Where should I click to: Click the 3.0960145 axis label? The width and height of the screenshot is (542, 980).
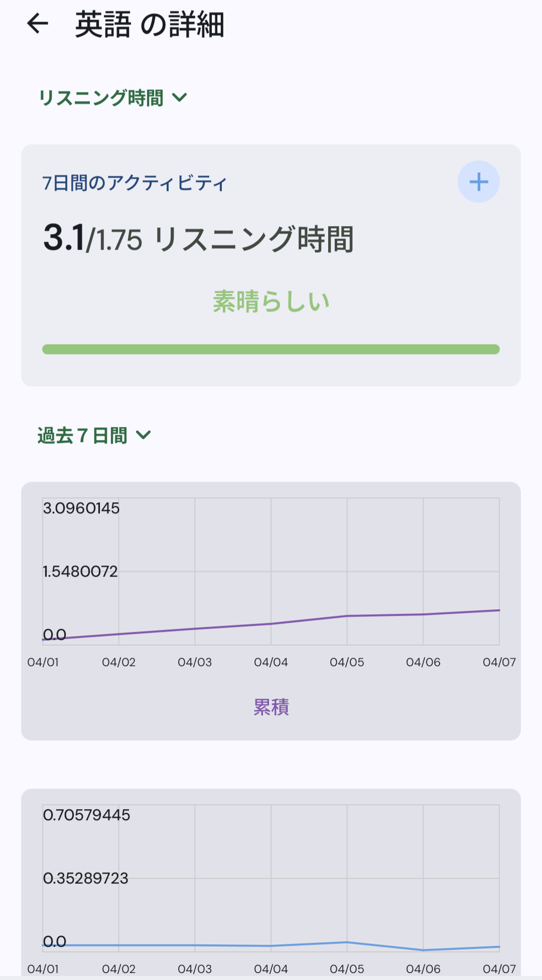81,508
